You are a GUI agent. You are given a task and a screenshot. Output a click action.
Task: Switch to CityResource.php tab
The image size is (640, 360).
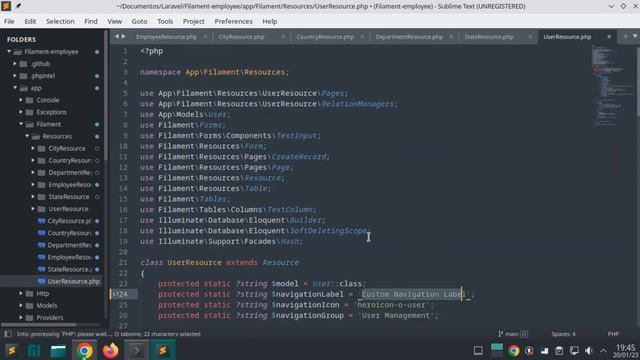click(x=241, y=37)
